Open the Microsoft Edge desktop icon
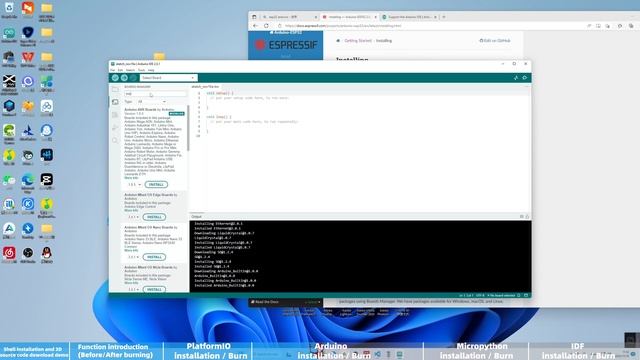640x360 pixels. click(28, 182)
